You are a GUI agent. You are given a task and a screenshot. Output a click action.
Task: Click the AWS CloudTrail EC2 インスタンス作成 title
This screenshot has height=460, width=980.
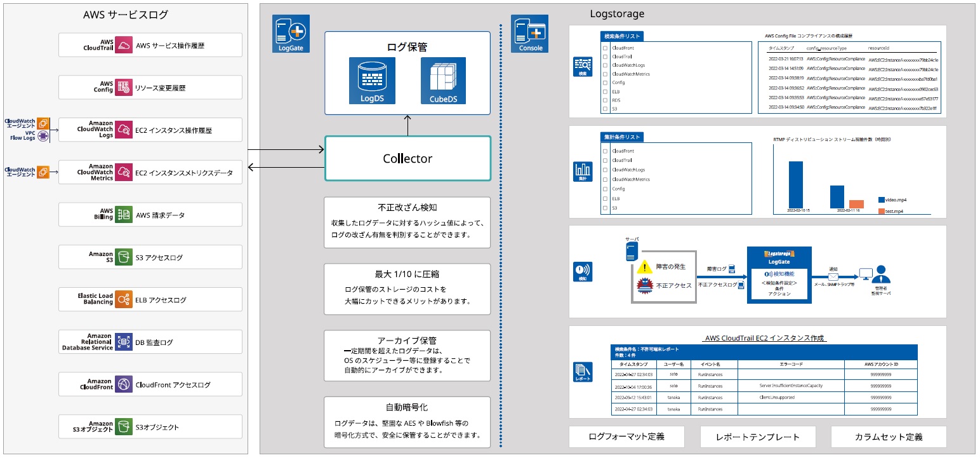tap(764, 338)
